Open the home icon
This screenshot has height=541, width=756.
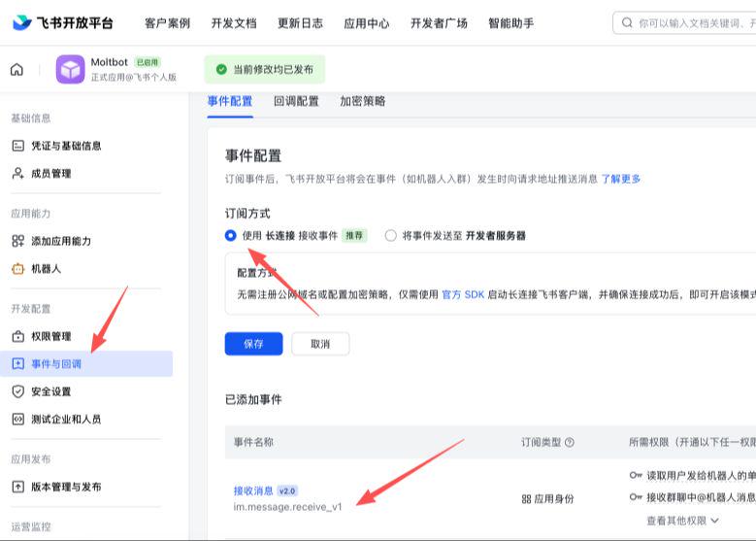16,70
